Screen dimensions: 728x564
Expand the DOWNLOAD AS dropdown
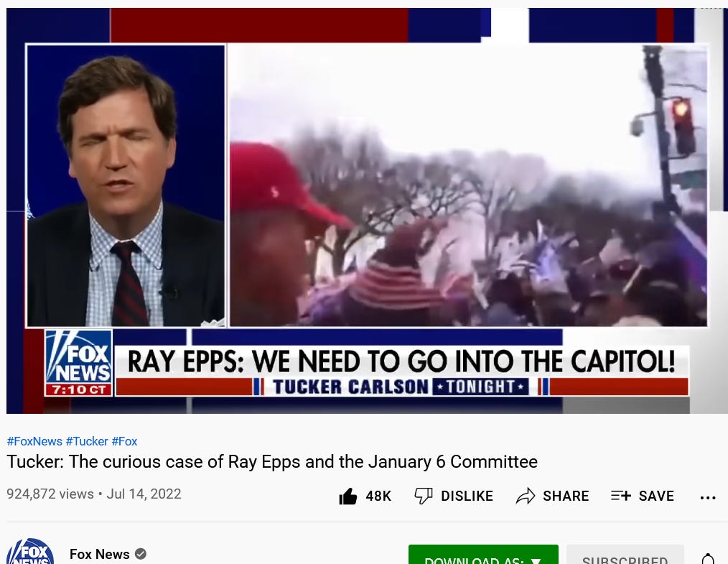[483, 555]
